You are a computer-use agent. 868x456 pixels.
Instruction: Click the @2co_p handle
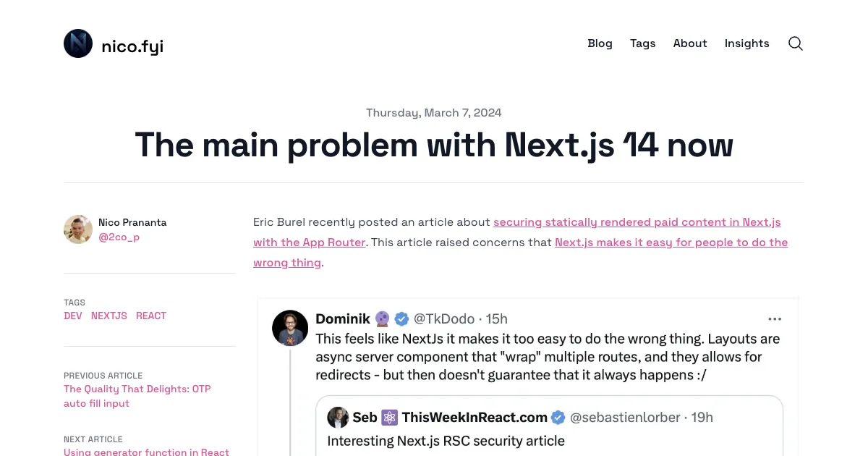[119, 237]
